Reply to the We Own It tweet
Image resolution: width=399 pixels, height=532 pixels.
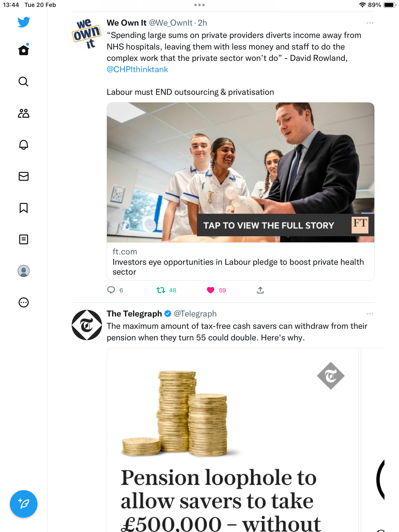click(x=111, y=290)
